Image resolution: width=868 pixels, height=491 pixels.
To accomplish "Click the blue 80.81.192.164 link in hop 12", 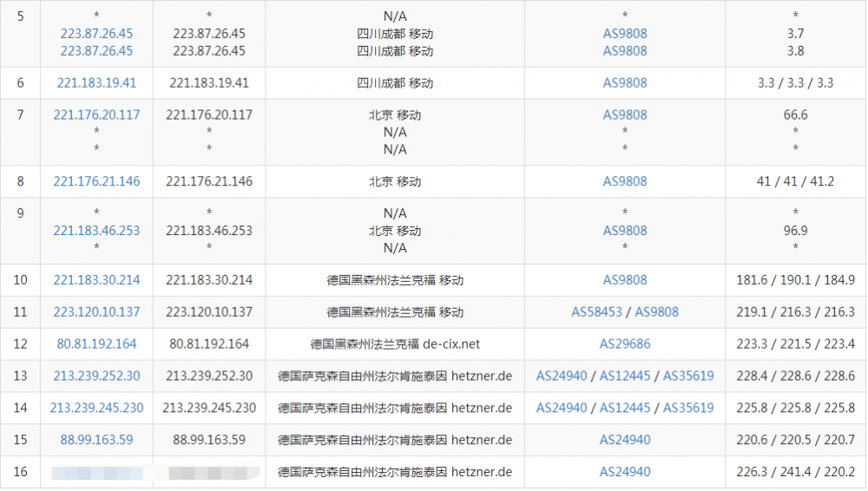I will (96, 344).
